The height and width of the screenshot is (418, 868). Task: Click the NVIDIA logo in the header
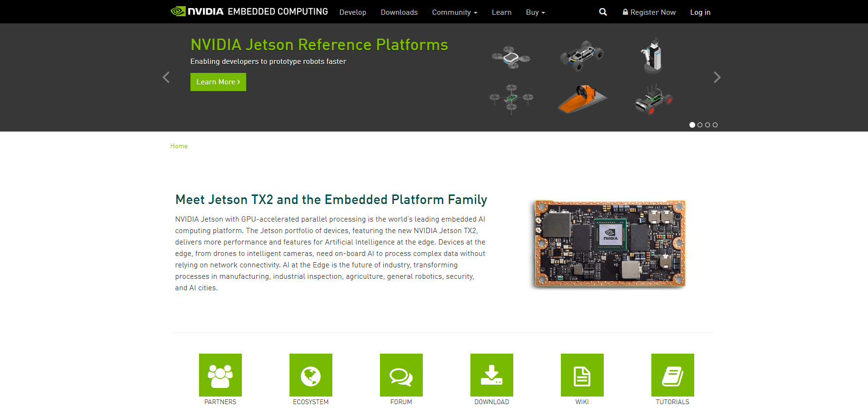(x=197, y=11)
